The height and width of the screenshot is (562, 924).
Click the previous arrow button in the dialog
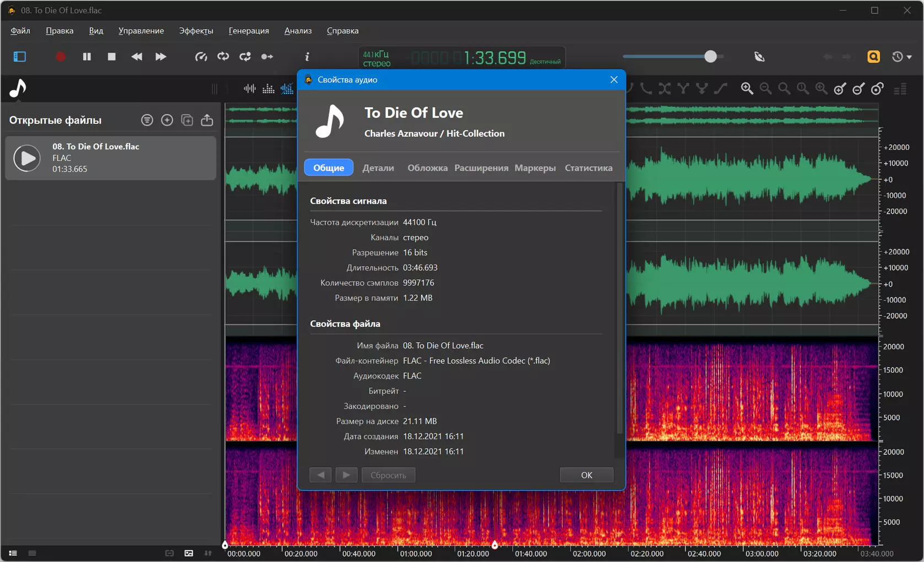point(320,475)
